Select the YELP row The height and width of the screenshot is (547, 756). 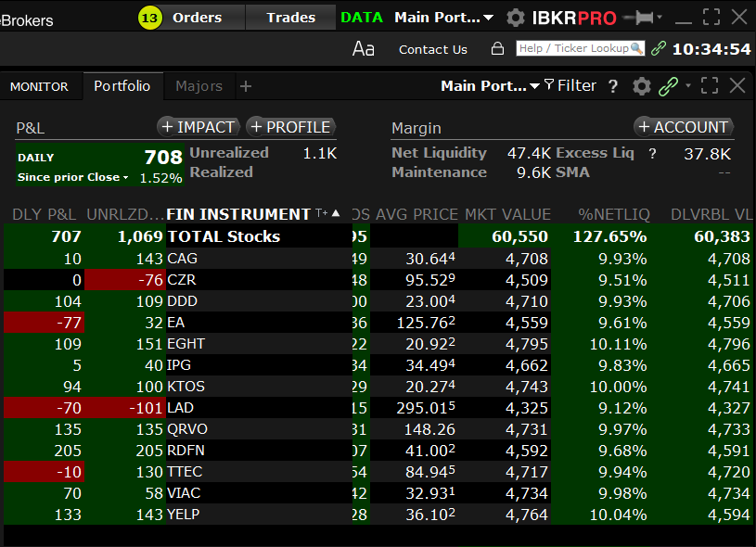tap(378, 515)
